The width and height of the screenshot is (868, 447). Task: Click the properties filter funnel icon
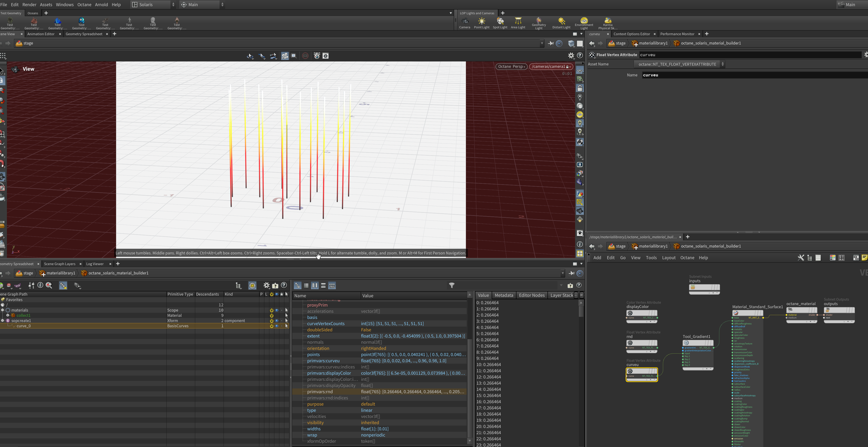point(452,285)
